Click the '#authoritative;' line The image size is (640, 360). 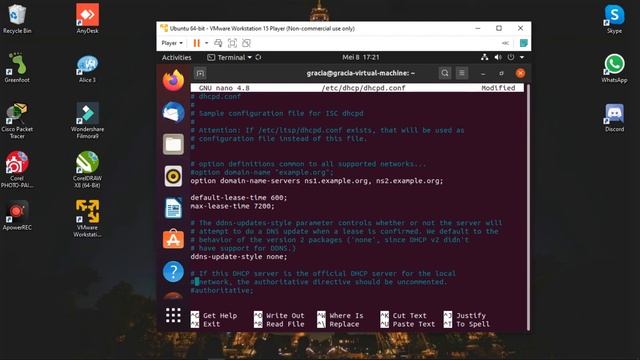coord(222,291)
